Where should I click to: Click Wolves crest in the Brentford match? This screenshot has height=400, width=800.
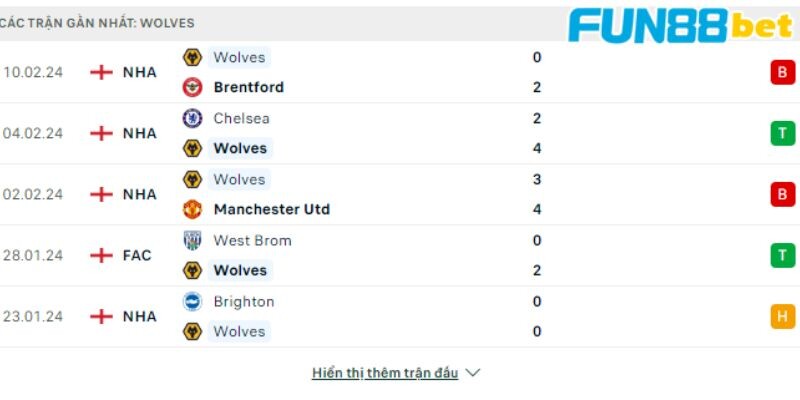192,57
